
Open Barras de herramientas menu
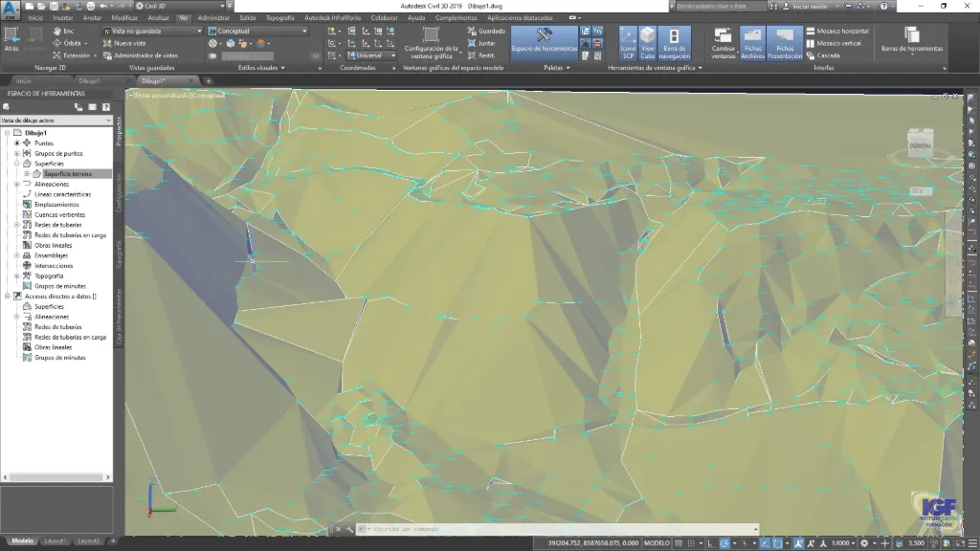912,41
